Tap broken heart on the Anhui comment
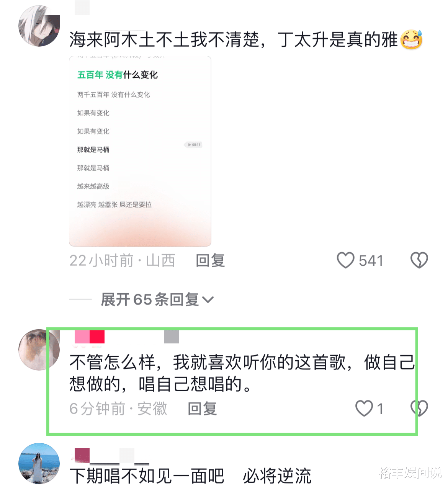 pyautogui.click(x=419, y=408)
